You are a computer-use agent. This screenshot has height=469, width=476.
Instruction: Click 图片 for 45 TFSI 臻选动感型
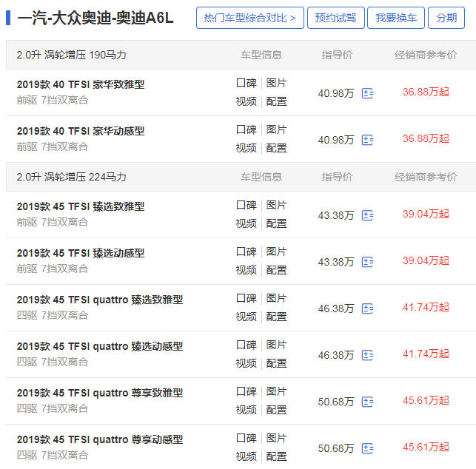276,252
